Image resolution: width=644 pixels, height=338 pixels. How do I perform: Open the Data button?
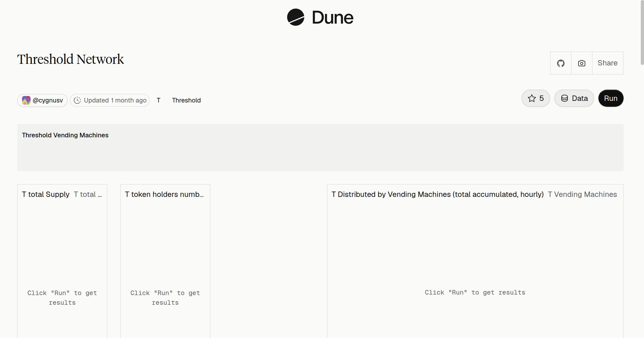tap(574, 98)
